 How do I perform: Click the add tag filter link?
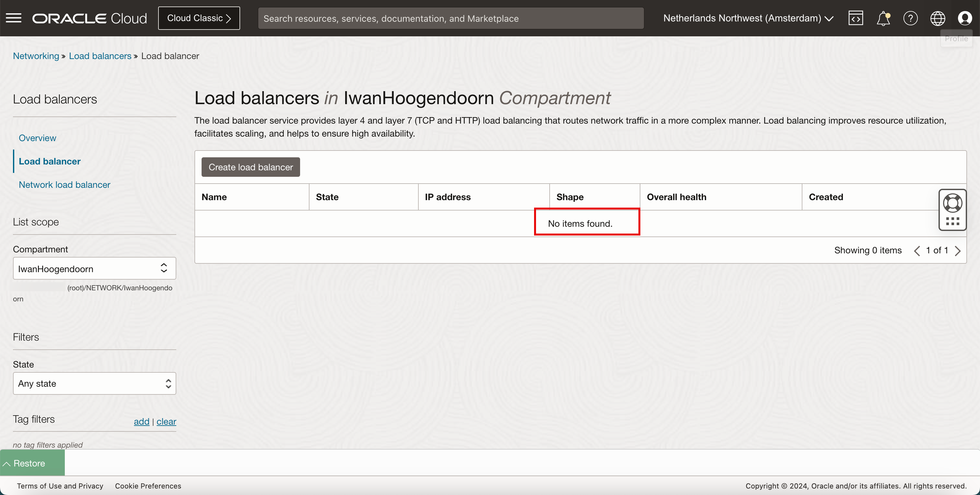click(141, 421)
